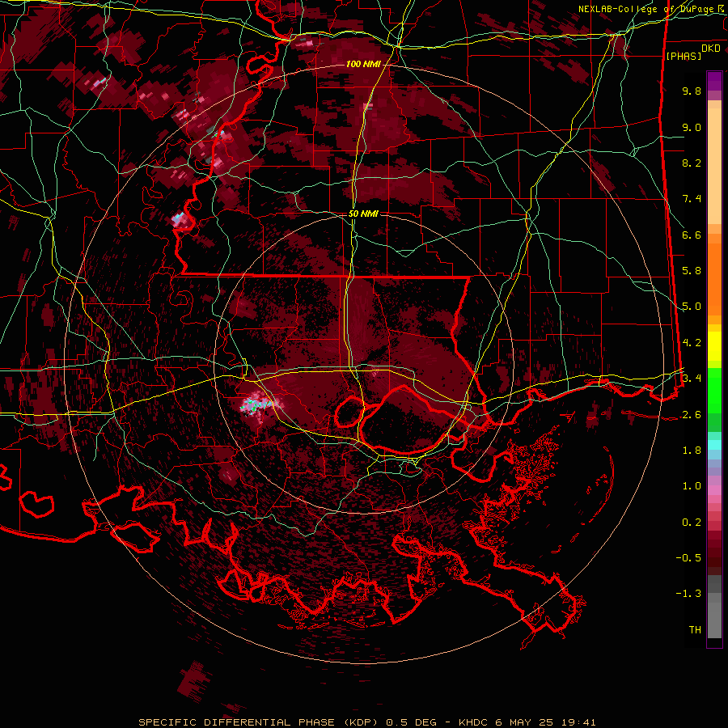Click the 6.6 value on the color scale
This screenshot has height=728, width=728.
click(692, 235)
